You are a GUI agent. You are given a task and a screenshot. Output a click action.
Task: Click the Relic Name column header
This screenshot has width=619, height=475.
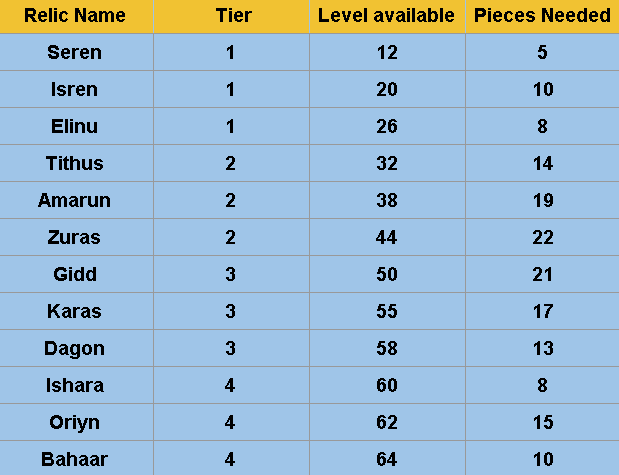75,16
